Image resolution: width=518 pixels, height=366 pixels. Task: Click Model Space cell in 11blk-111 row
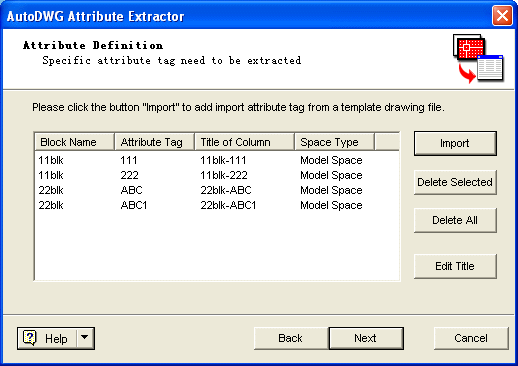[331, 160]
